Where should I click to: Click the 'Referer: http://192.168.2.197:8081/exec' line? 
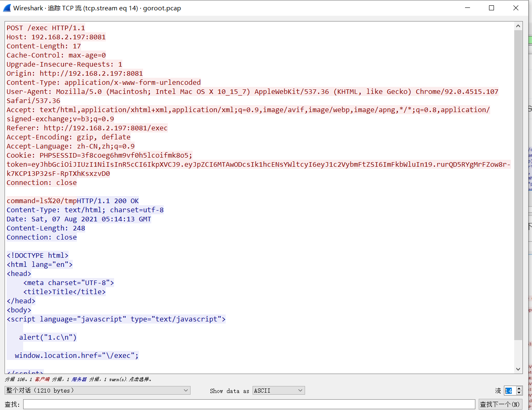(87, 128)
